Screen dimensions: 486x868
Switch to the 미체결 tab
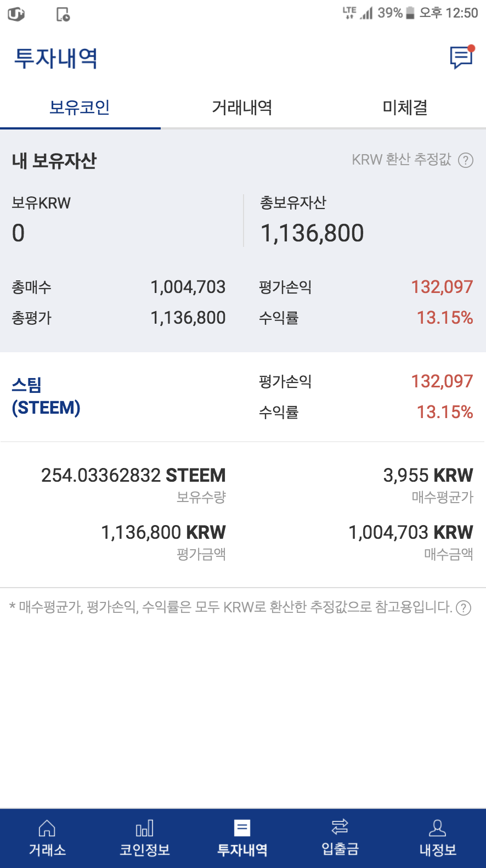pos(405,107)
